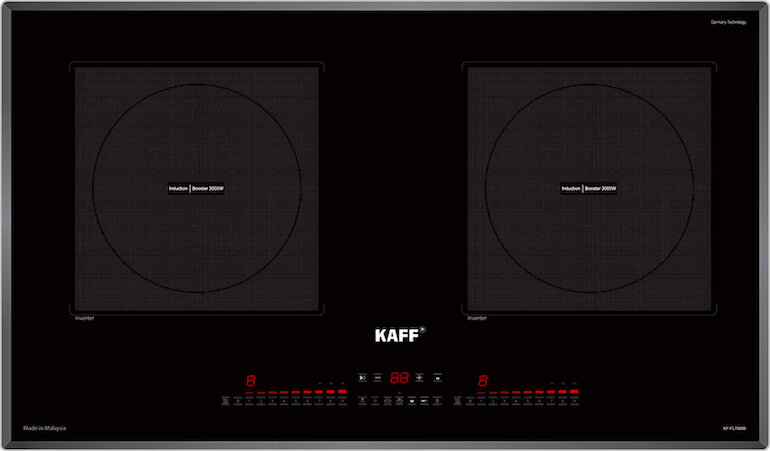The width and height of the screenshot is (770, 451).
Task: Tap the icon left of power button
Action: point(387,401)
